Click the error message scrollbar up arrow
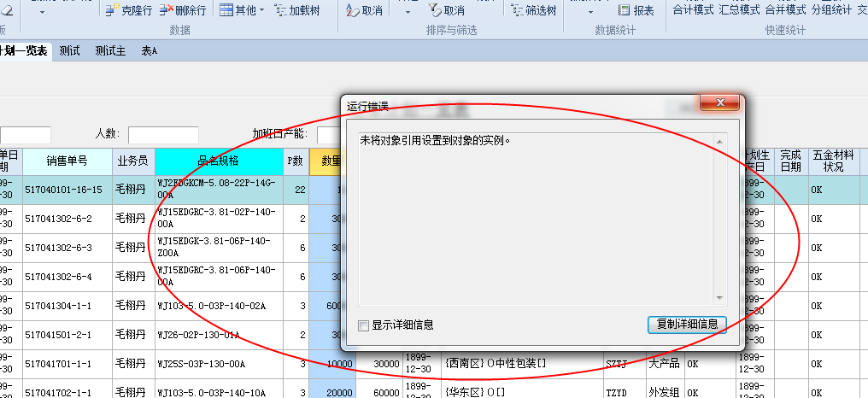 click(x=719, y=142)
